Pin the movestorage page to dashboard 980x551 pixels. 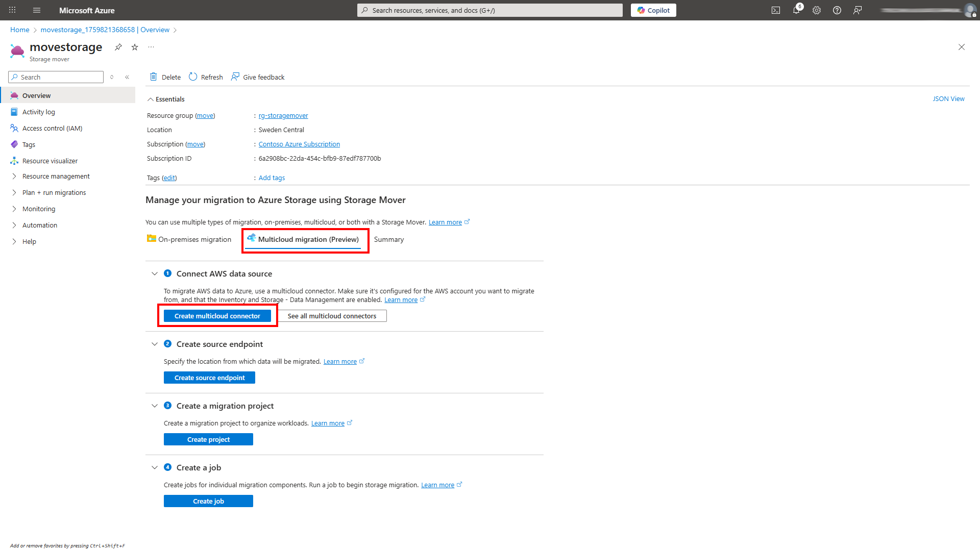coord(118,47)
